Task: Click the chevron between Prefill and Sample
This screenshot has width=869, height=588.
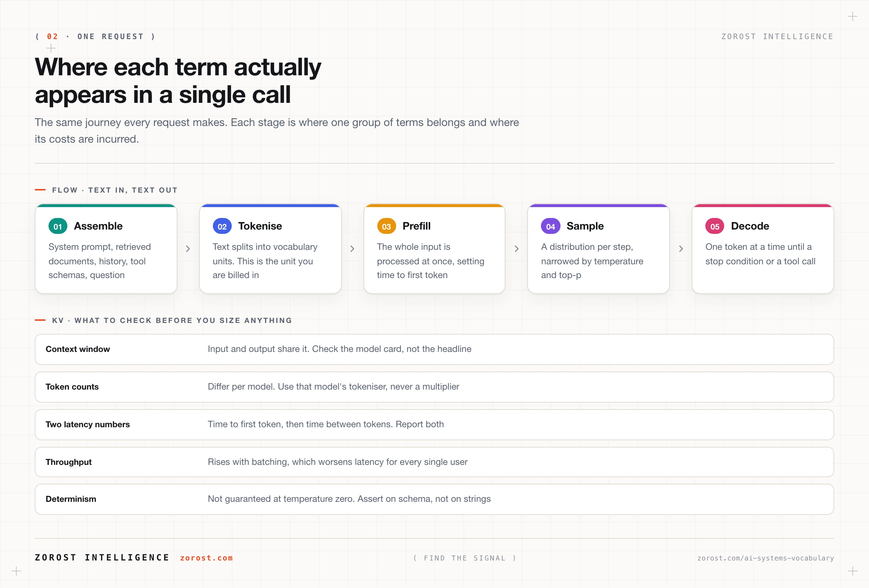Action: [516, 249]
